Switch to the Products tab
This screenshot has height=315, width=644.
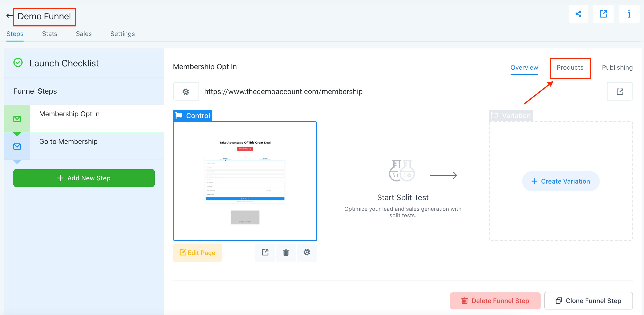[x=570, y=67]
